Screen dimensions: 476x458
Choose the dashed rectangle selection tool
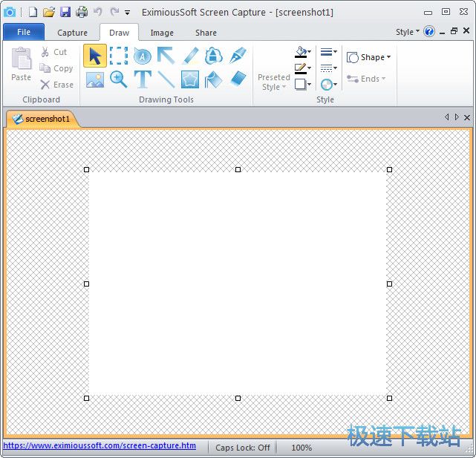(119, 56)
